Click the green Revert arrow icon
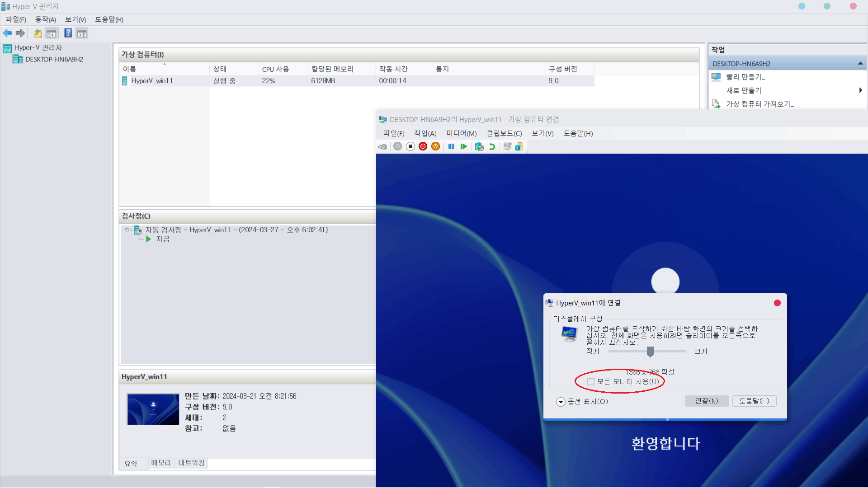Image resolution: width=868 pixels, height=488 pixels. 492,146
